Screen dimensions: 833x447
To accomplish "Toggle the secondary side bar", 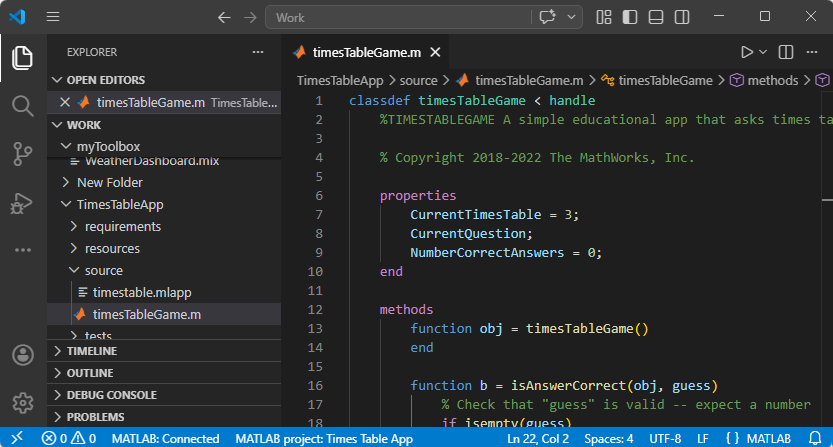I will 682,17.
